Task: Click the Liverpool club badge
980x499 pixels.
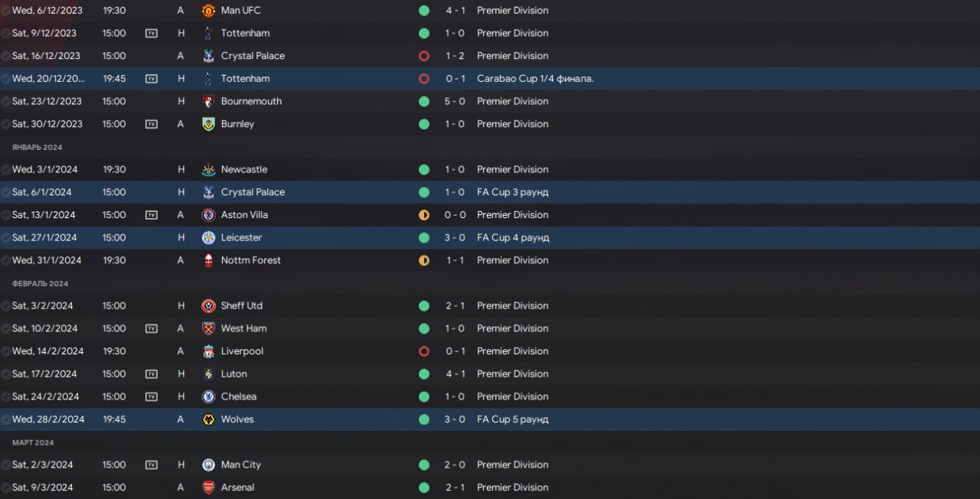Action: coord(208,351)
